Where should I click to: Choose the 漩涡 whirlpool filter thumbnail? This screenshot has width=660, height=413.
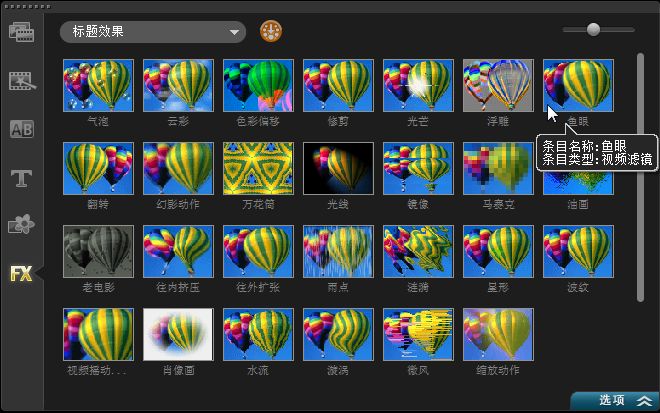(x=338, y=334)
